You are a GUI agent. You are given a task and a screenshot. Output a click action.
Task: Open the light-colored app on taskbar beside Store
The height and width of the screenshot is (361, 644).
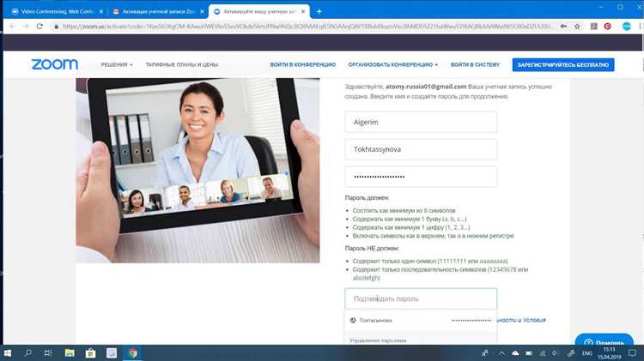(x=112, y=352)
